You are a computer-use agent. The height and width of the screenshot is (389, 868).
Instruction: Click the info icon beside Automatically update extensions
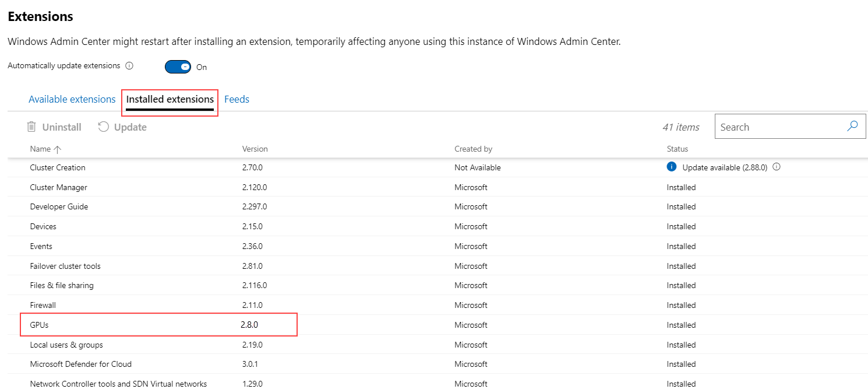pos(129,66)
